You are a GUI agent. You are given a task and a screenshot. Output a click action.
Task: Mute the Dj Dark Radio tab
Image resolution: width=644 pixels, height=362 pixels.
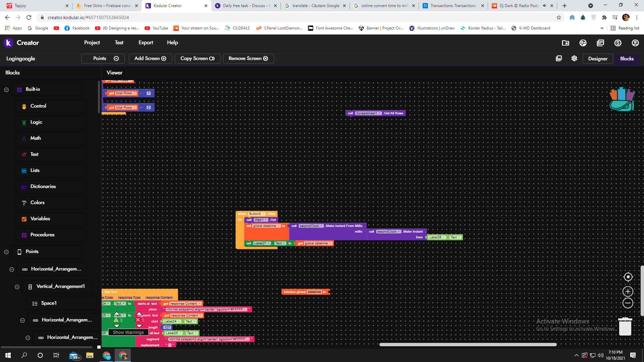(544, 6)
